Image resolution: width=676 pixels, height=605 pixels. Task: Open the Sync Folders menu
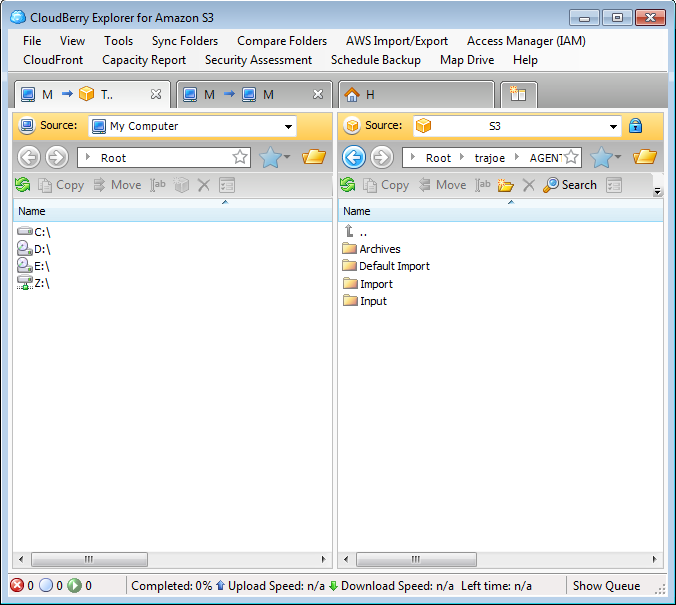tap(185, 41)
